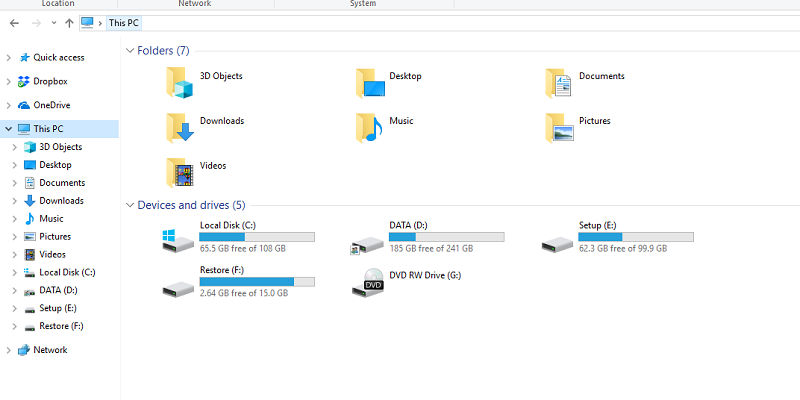Collapse the Devices and drives group
This screenshot has width=800, height=400.
click(129, 205)
